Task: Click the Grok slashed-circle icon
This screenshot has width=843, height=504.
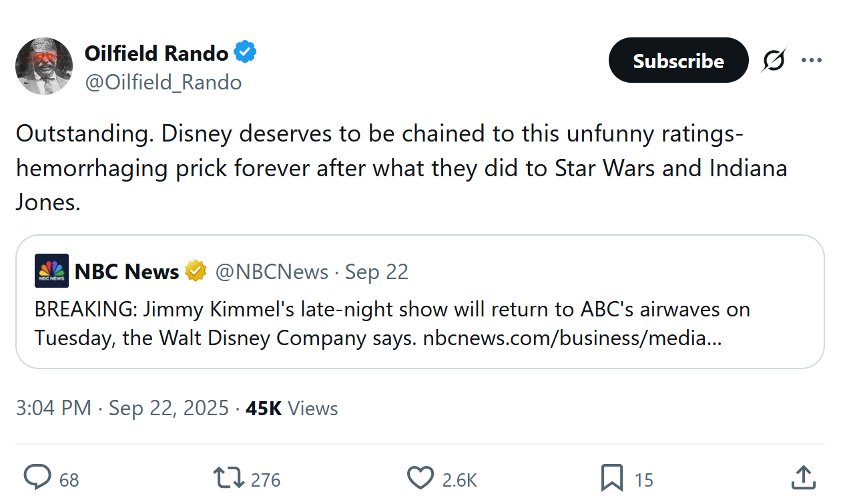Action: [774, 61]
